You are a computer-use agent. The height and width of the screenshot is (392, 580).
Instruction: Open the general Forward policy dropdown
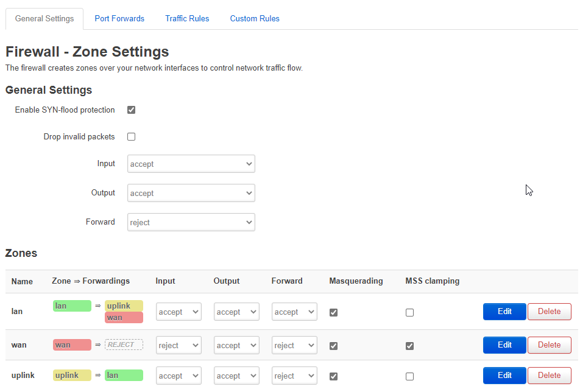(x=191, y=223)
